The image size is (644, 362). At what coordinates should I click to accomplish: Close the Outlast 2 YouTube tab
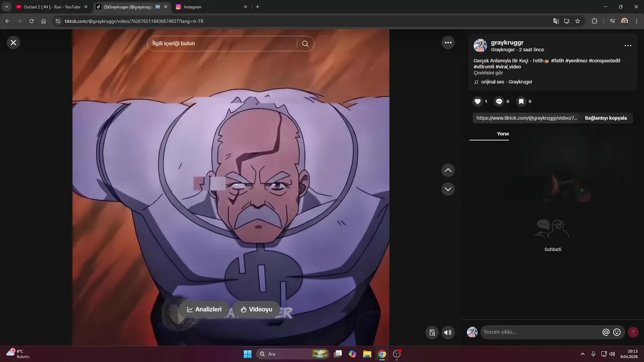coord(86,7)
